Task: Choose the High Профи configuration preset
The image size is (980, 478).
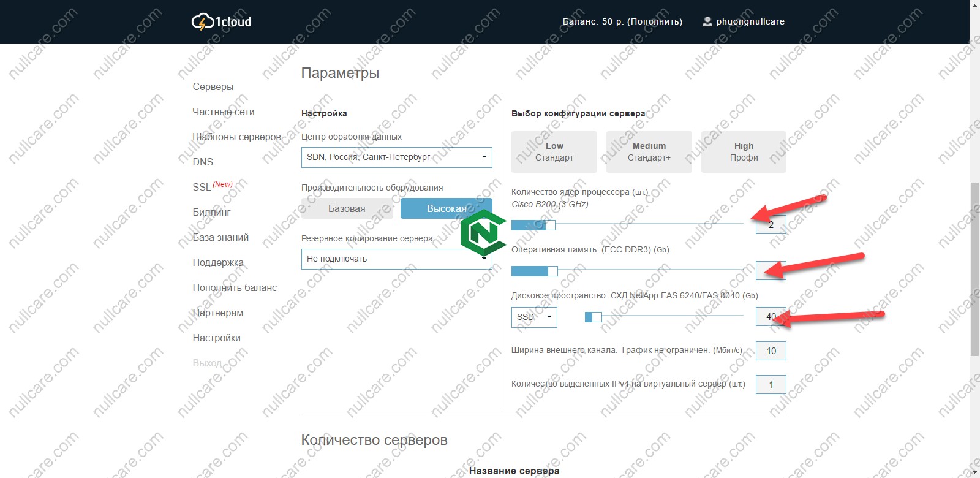Action: point(744,152)
